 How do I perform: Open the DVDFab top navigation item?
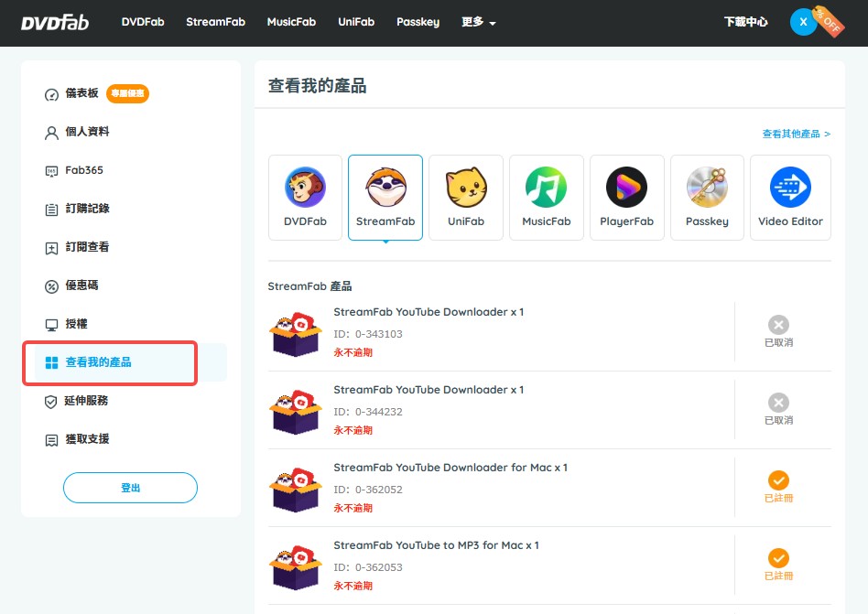143,22
